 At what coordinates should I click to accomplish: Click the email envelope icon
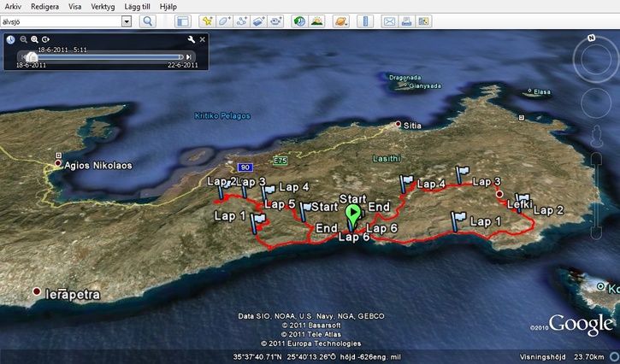click(388, 21)
